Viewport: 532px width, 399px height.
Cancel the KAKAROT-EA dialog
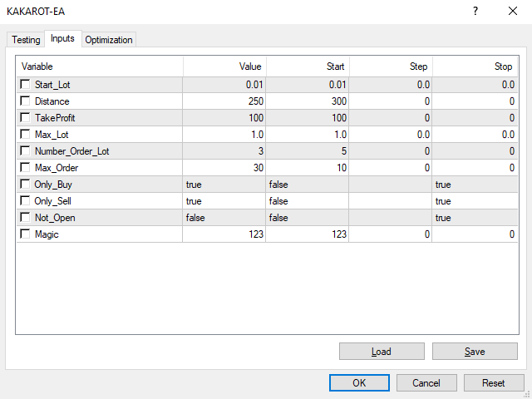click(x=426, y=382)
